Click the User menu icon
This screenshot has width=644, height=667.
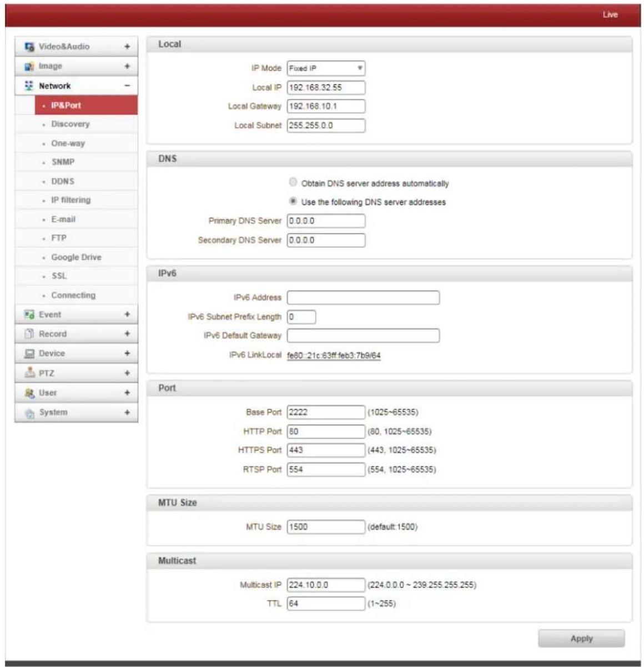(x=29, y=393)
